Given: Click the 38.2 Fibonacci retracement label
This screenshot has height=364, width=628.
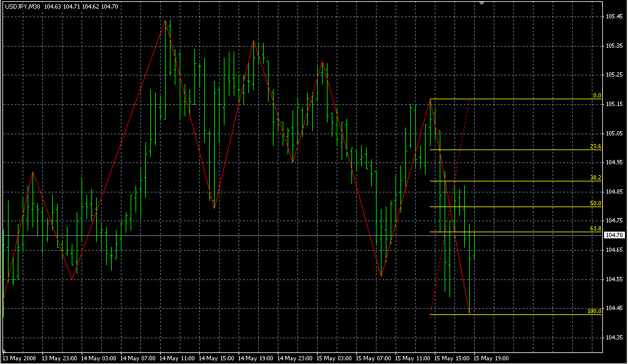Looking at the screenshot, I should pos(595,177).
